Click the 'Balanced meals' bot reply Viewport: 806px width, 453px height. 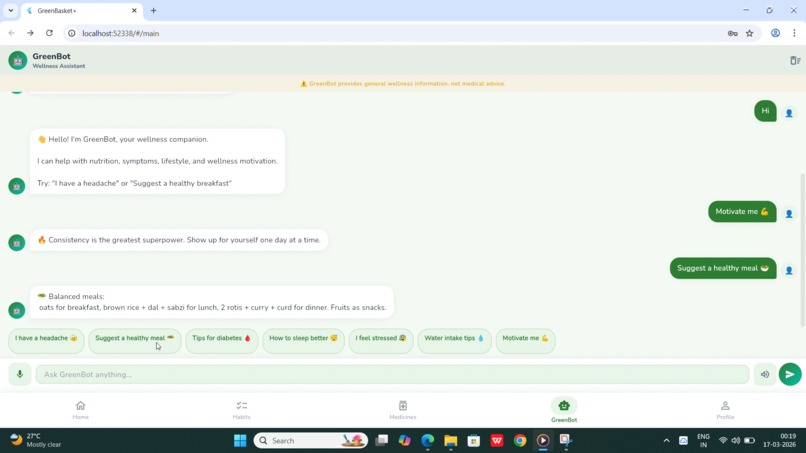(212, 302)
